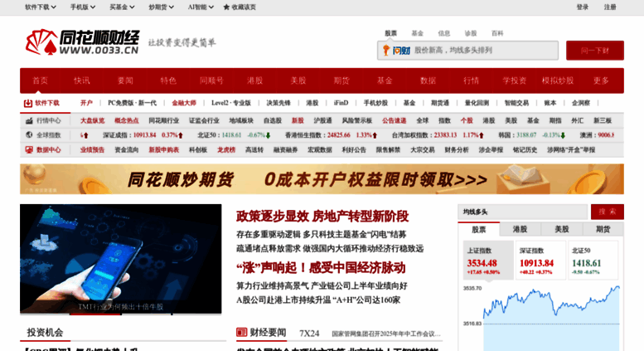Viewport: 644px width, 351px height.
Task: Click the 全球指数 globe icon
Action: 29,134
